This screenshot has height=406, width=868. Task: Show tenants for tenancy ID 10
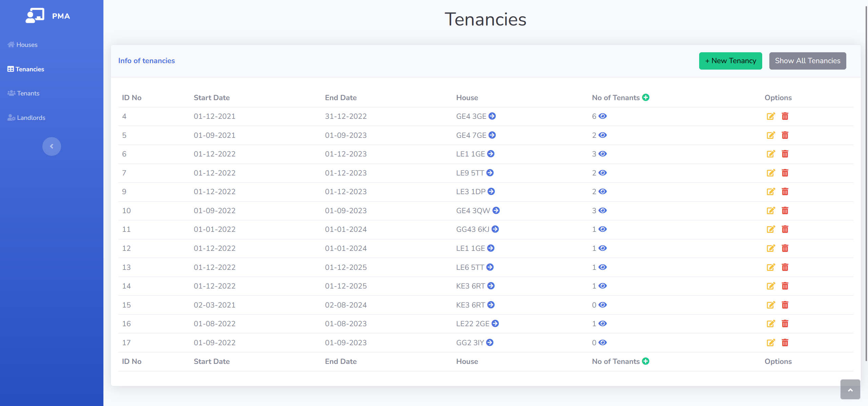(x=603, y=210)
